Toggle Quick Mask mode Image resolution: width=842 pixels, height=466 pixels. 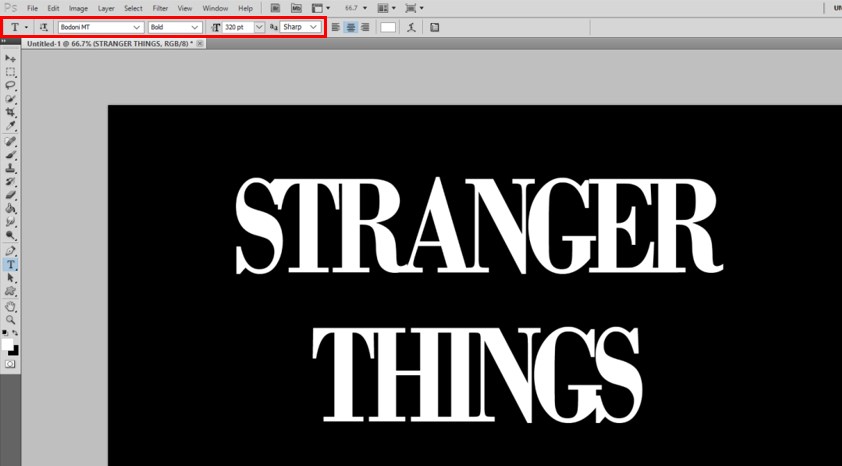tap(10, 364)
